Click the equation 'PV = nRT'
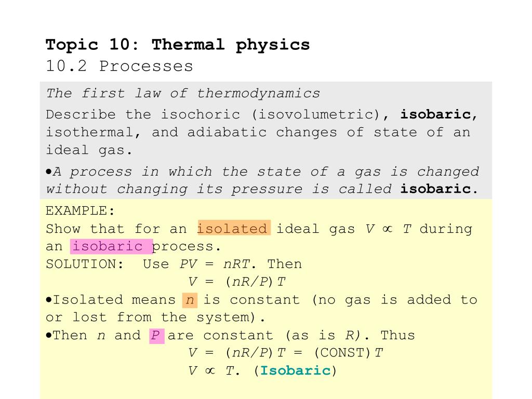Screen dimensions: 532x399 point(215,264)
